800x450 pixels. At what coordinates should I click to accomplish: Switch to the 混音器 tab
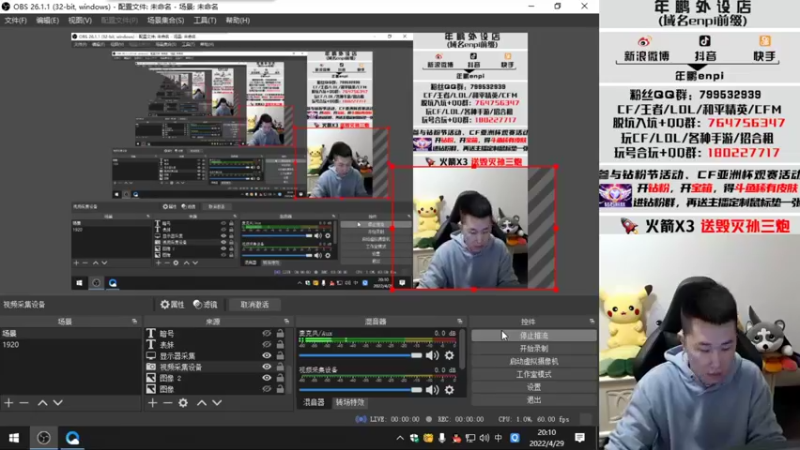pyautogui.click(x=314, y=403)
